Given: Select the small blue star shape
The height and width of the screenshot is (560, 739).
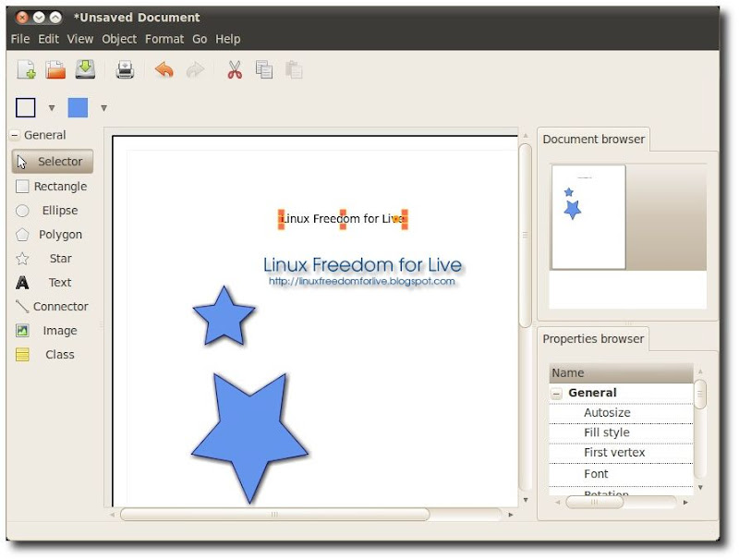Looking at the screenshot, I should click(224, 317).
